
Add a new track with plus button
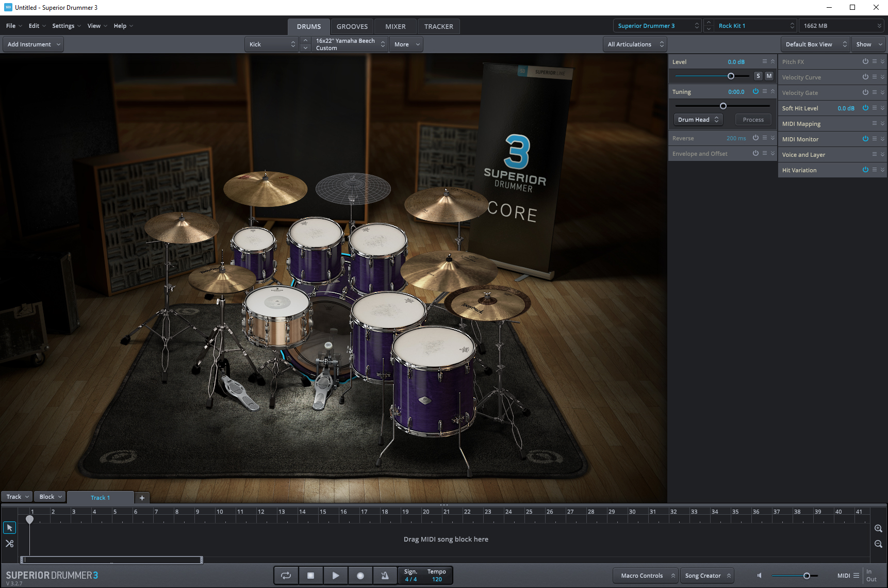coord(142,498)
